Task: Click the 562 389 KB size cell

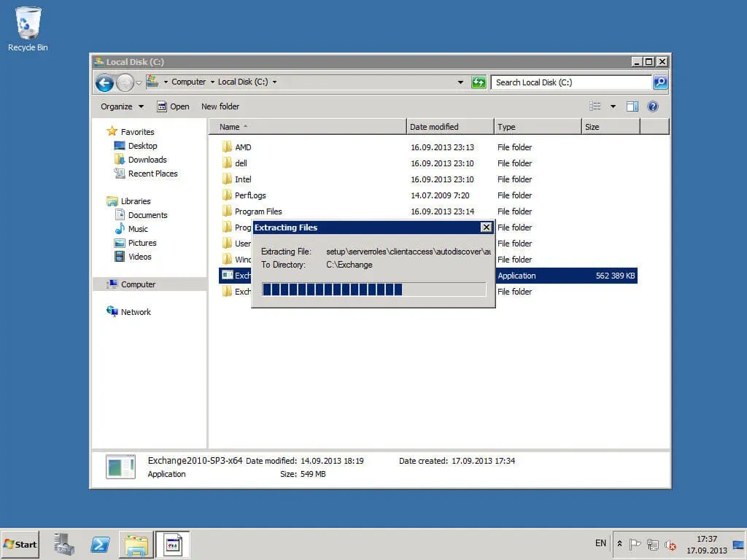Action: point(614,276)
